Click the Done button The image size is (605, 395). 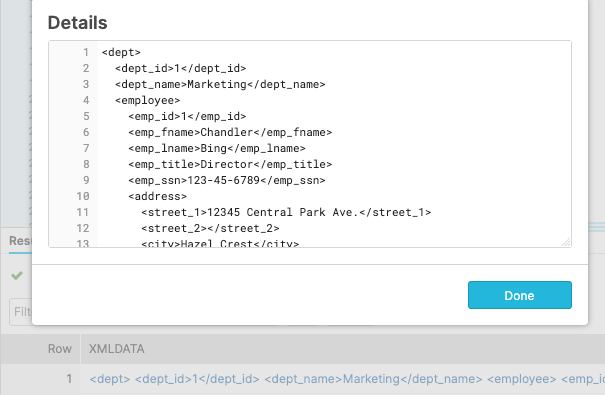[x=519, y=295]
